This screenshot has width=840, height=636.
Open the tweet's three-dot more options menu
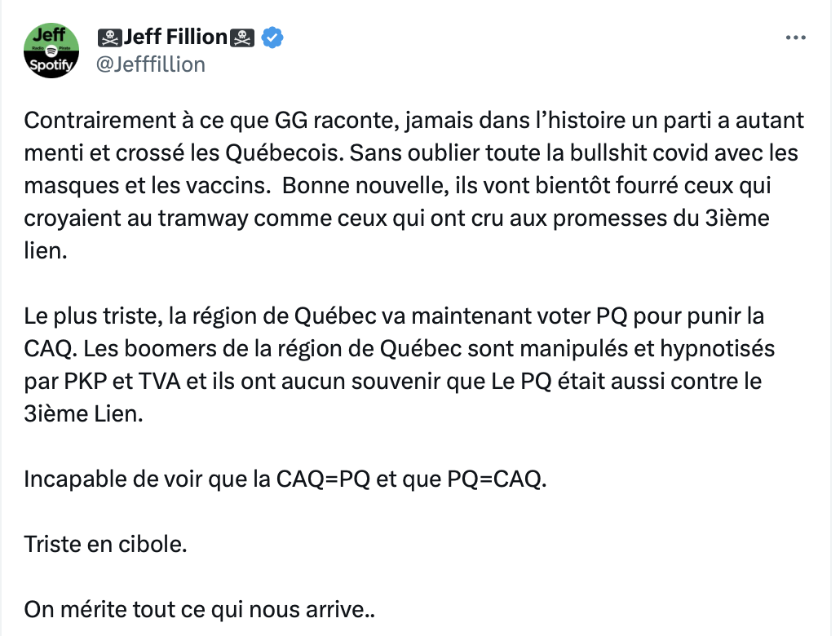pyautogui.click(x=795, y=38)
